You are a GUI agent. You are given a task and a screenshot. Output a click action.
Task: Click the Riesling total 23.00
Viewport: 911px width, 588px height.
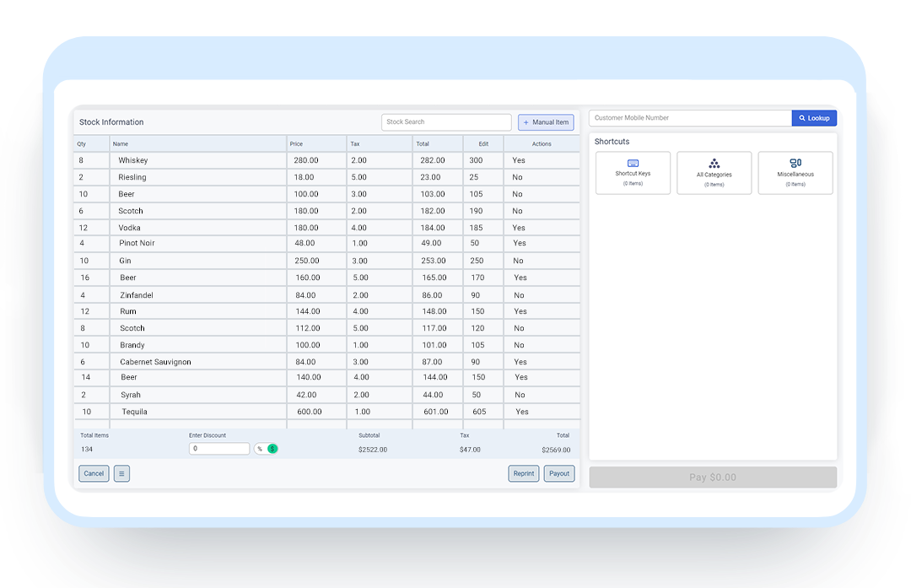(x=430, y=177)
